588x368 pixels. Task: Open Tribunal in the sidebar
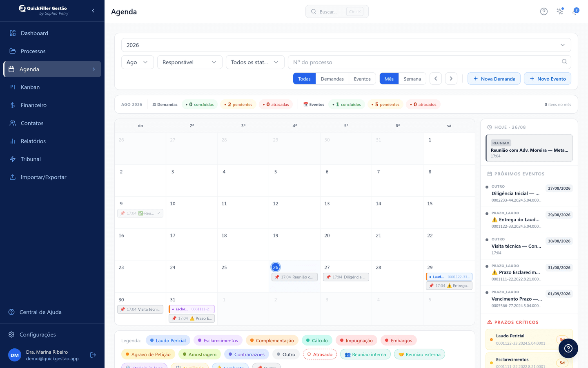point(52,159)
